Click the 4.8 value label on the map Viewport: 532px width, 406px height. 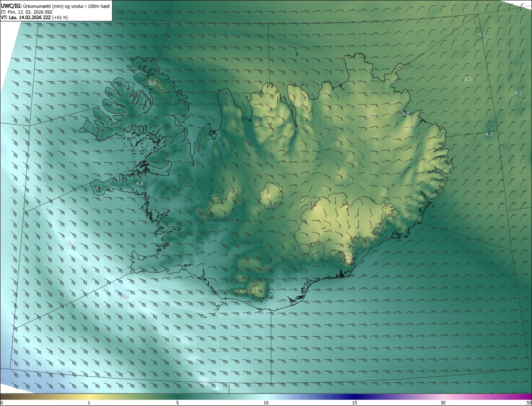pyautogui.click(x=140, y=183)
